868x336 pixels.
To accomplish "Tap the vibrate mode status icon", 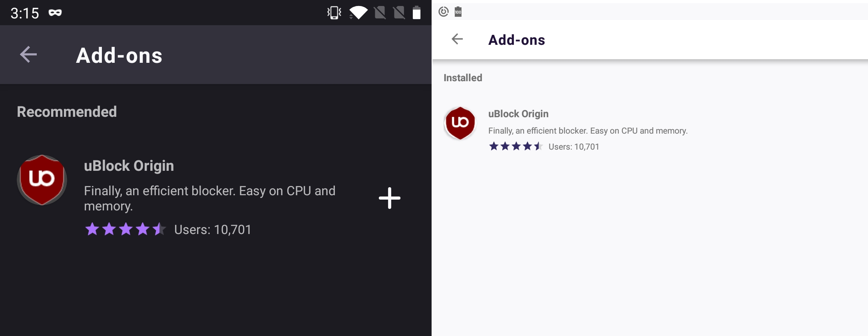I will [334, 13].
